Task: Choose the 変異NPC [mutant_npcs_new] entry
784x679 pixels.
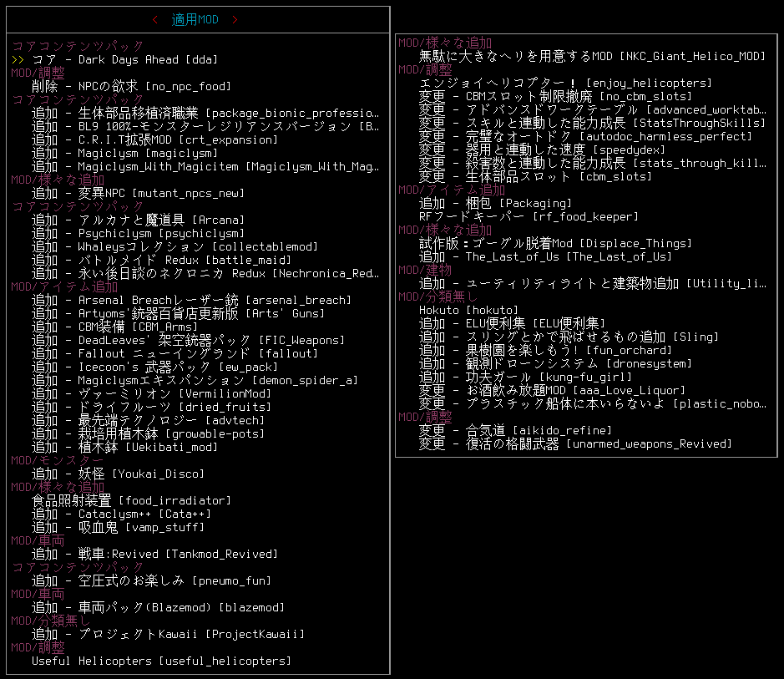Action: 138,193
